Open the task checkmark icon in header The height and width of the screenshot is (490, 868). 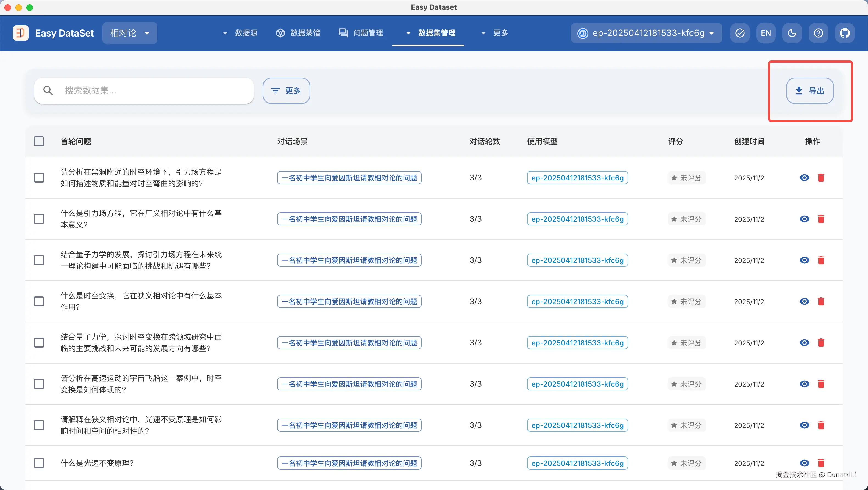(740, 33)
